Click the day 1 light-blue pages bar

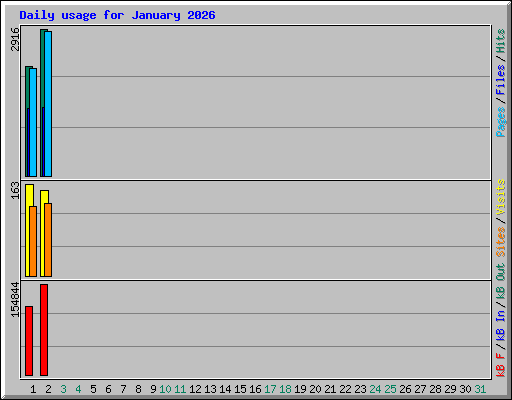pos(33,122)
